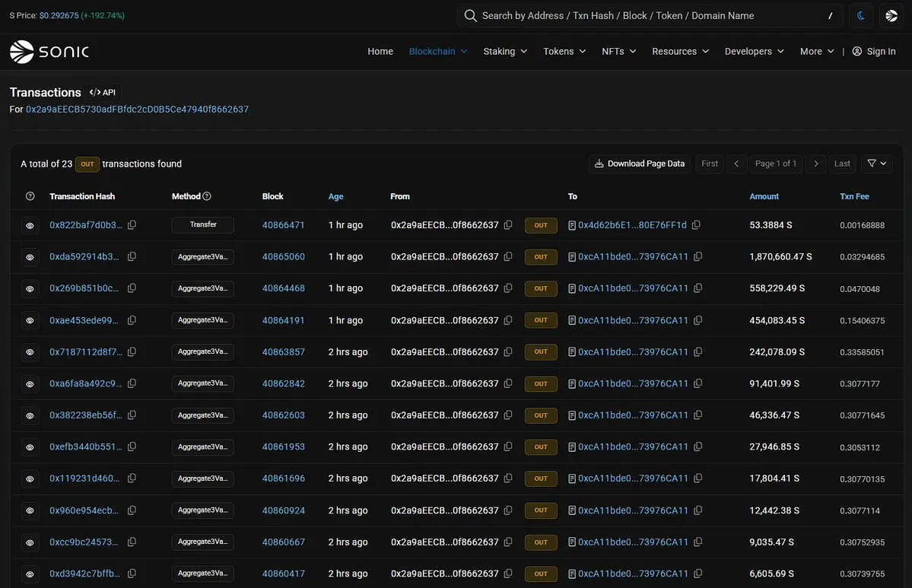Expand the Staking menu

click(505, 51)
